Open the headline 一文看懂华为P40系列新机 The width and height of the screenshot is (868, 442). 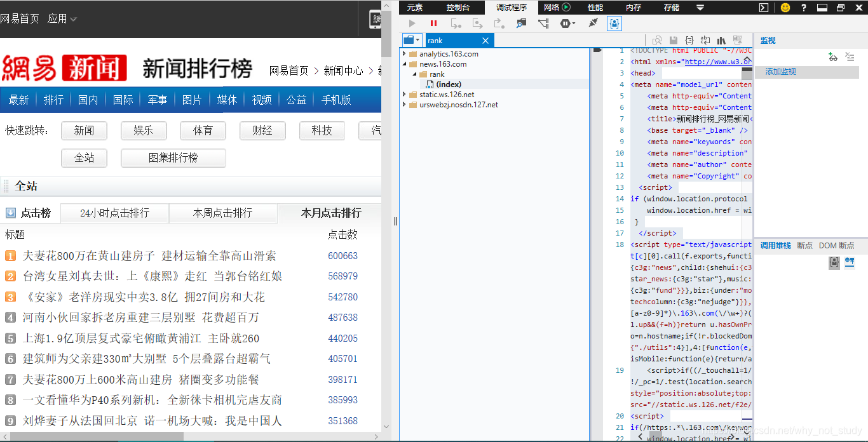[x=153, y=400]
